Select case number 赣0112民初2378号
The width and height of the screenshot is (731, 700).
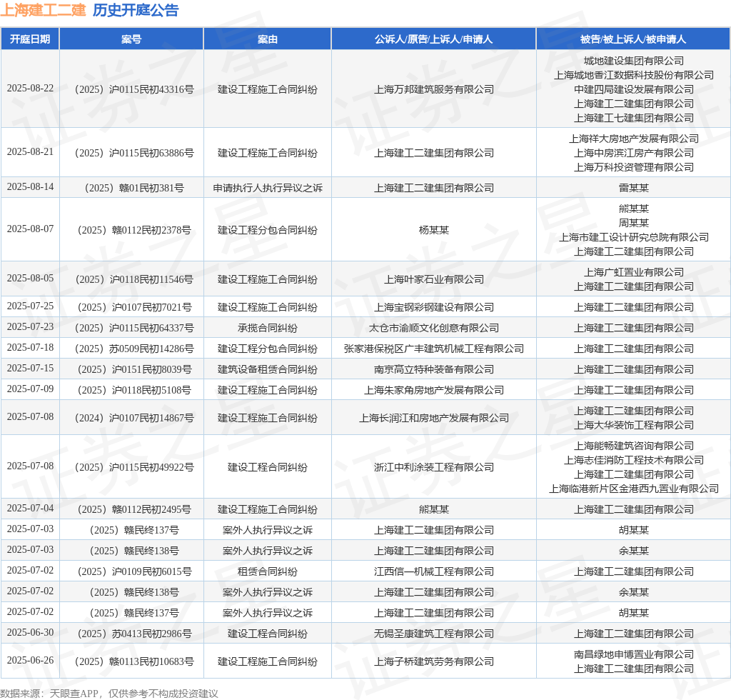[x=134, y=230]
